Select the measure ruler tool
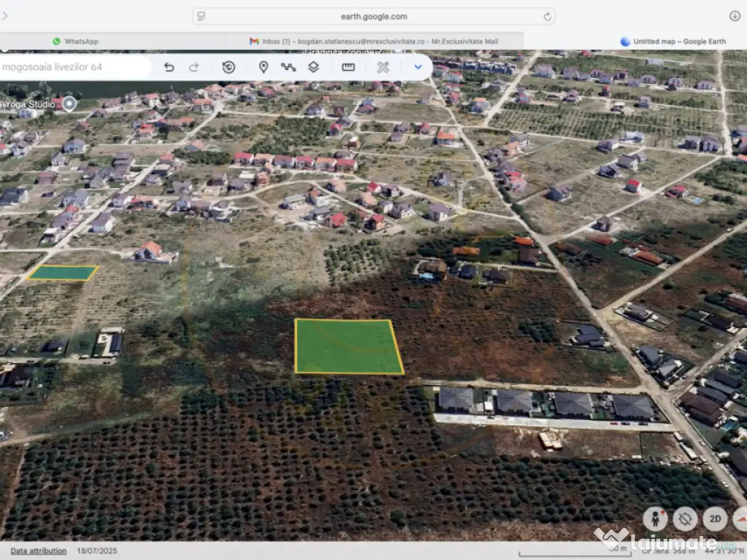Image resolution: width=747 pixels, height=560 pixels. (x=348, y=67)
